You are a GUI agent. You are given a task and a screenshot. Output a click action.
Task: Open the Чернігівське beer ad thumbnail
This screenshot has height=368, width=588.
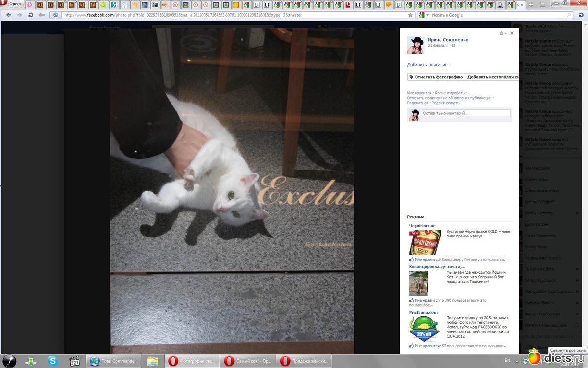424,242
